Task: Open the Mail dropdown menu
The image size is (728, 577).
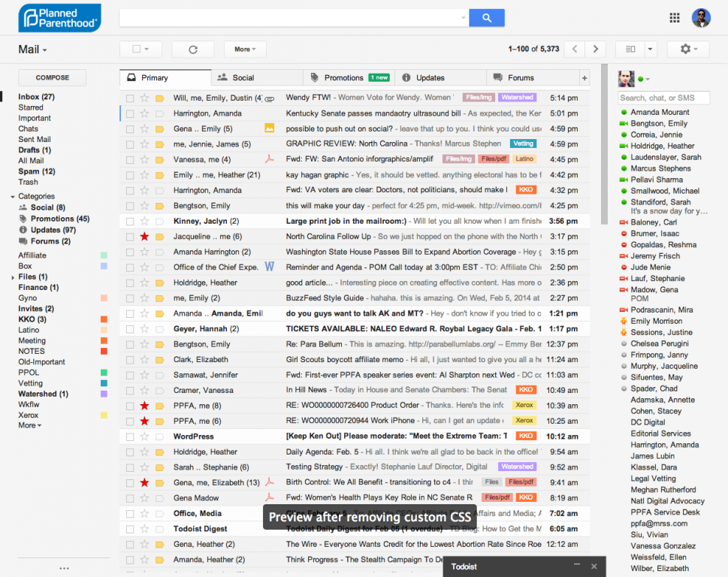Action: click(x=32, y=49)
